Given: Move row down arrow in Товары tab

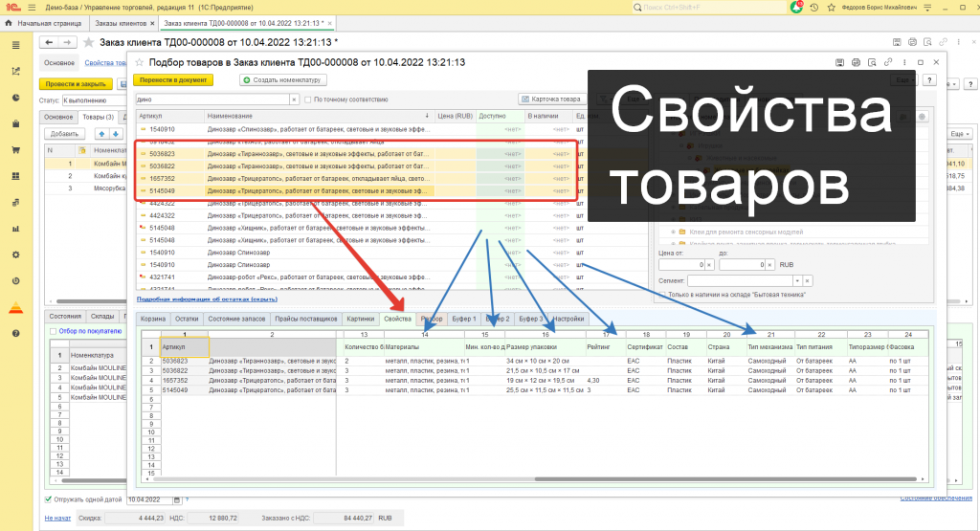Looking at the screenshot, I should point(115,134).
